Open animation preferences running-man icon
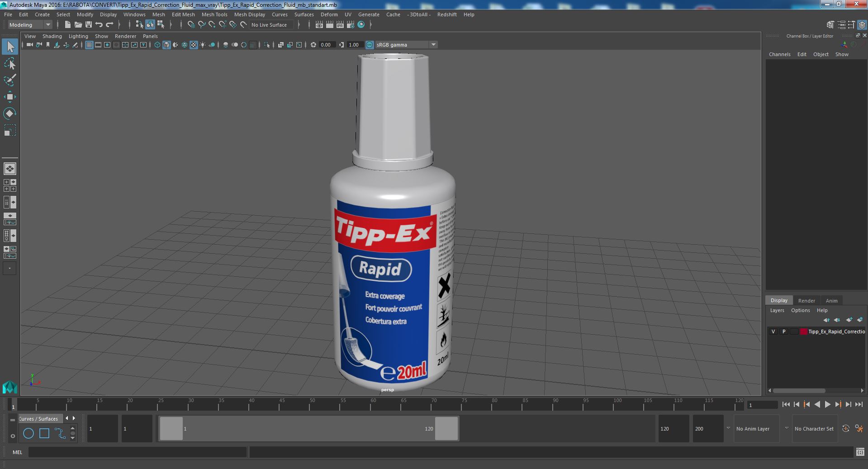Screen dimensions: 868x469 point(859,428)
